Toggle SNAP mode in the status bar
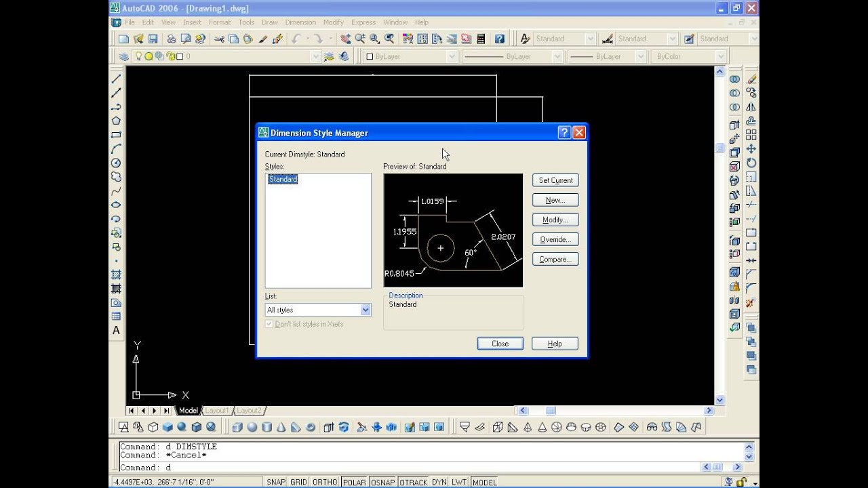This screenshot has height=488, width=868. 276,482
